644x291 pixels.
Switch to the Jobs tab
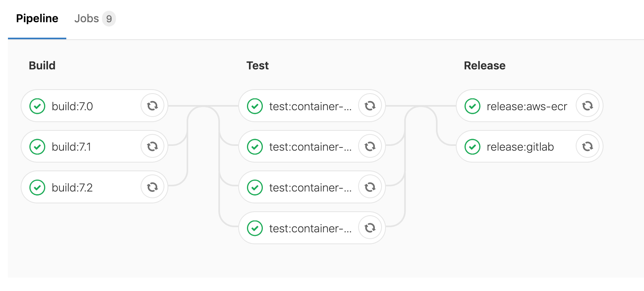(87, 19)
